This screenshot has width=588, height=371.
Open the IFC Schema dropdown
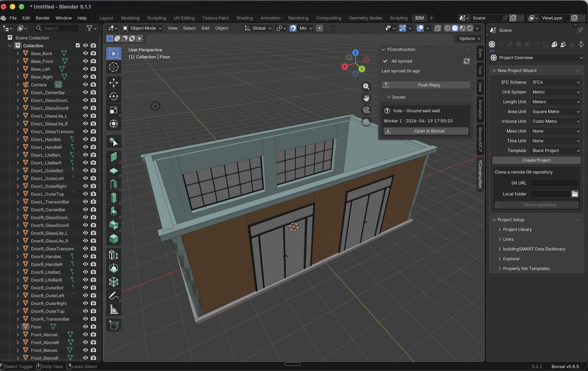[x=555, y=82]
